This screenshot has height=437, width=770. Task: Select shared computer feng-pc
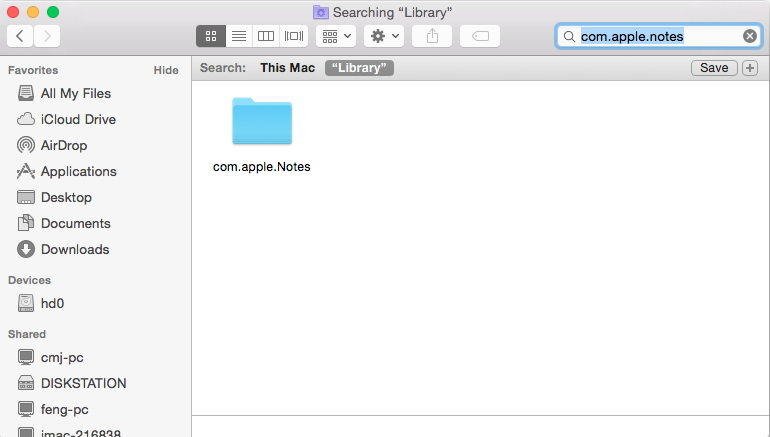point(64,410)
